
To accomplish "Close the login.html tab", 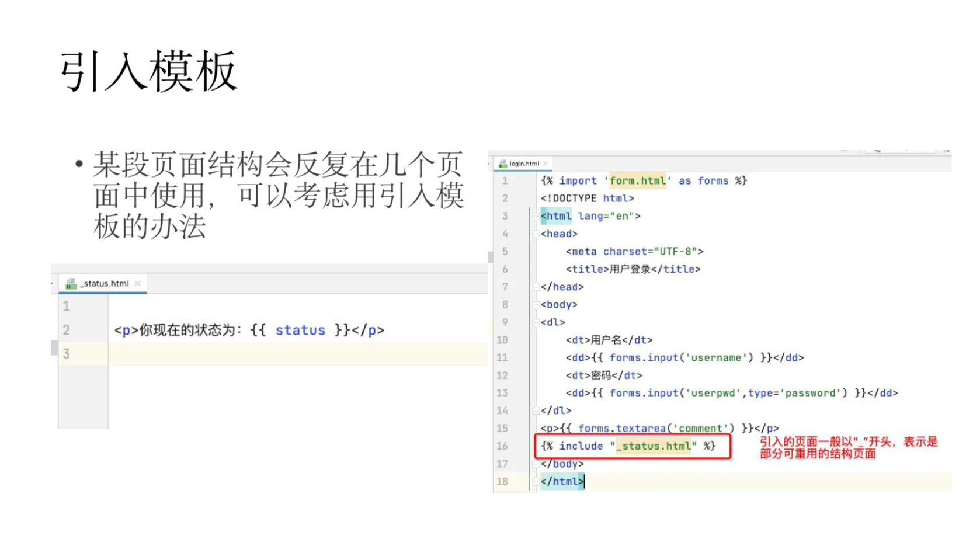I will coord(545,164).
